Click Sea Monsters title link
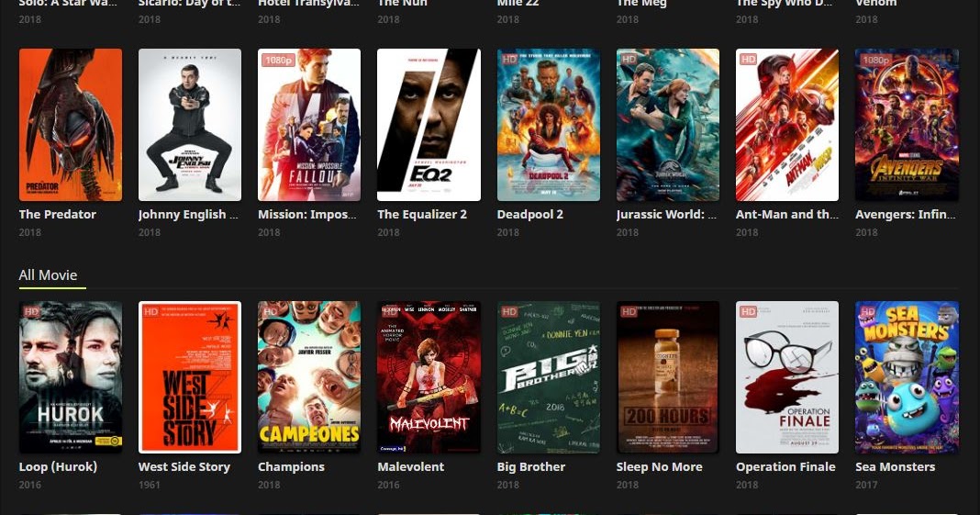 [895, 466]
